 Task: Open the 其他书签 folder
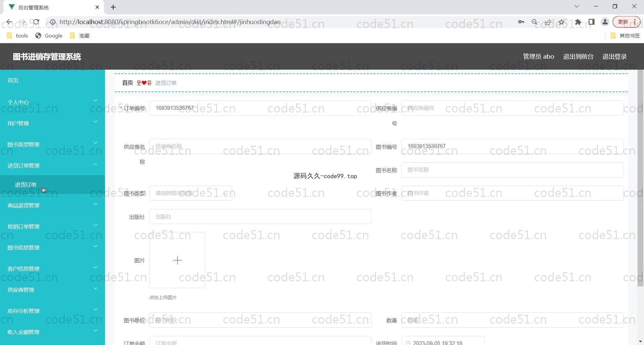click(x=625, y=36)
